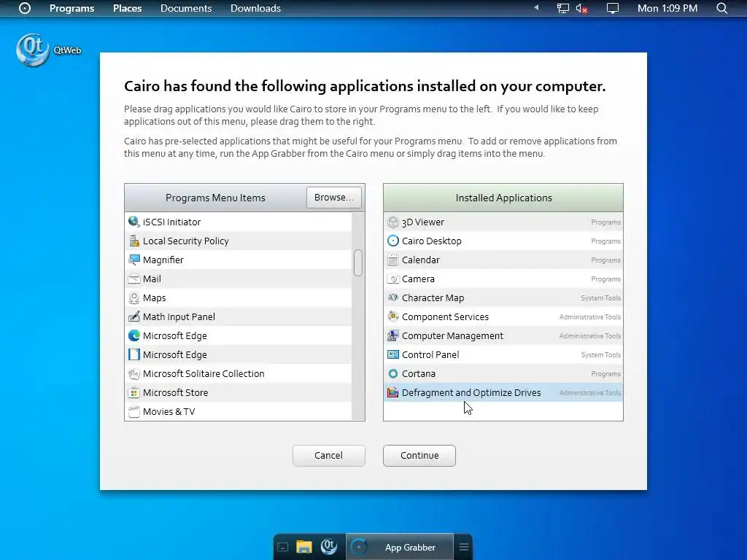Click the muted volume tray icon

[x=581, y=8]
